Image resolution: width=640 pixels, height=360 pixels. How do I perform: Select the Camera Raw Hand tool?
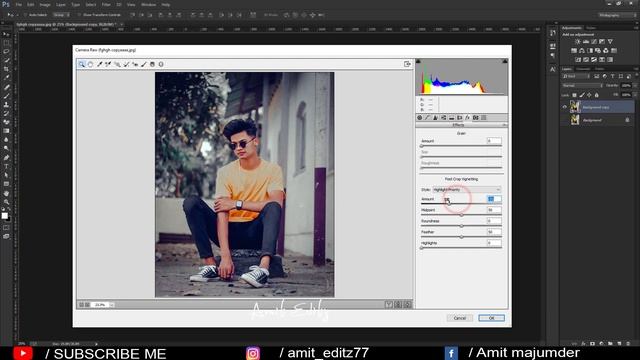[91, 64]
